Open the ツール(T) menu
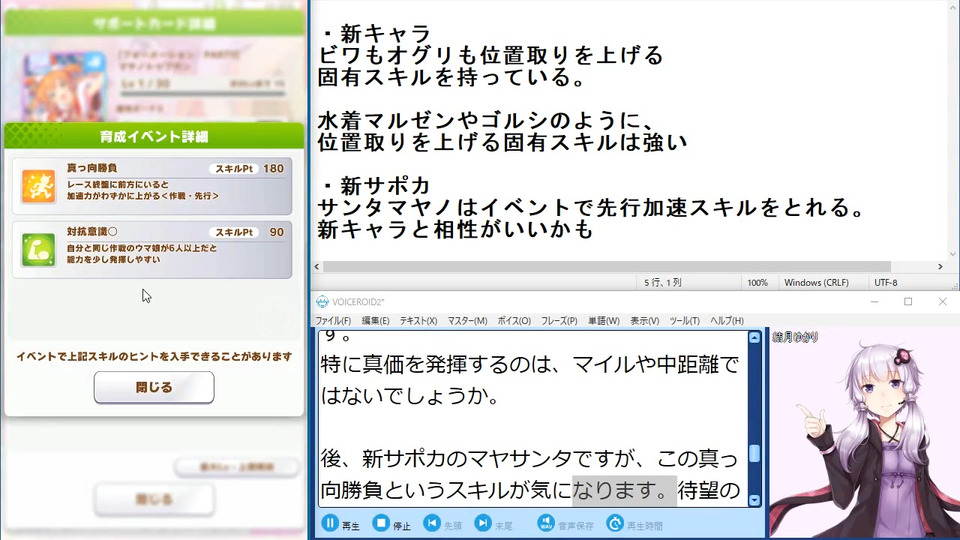960x540 pixels. point(684,321)
